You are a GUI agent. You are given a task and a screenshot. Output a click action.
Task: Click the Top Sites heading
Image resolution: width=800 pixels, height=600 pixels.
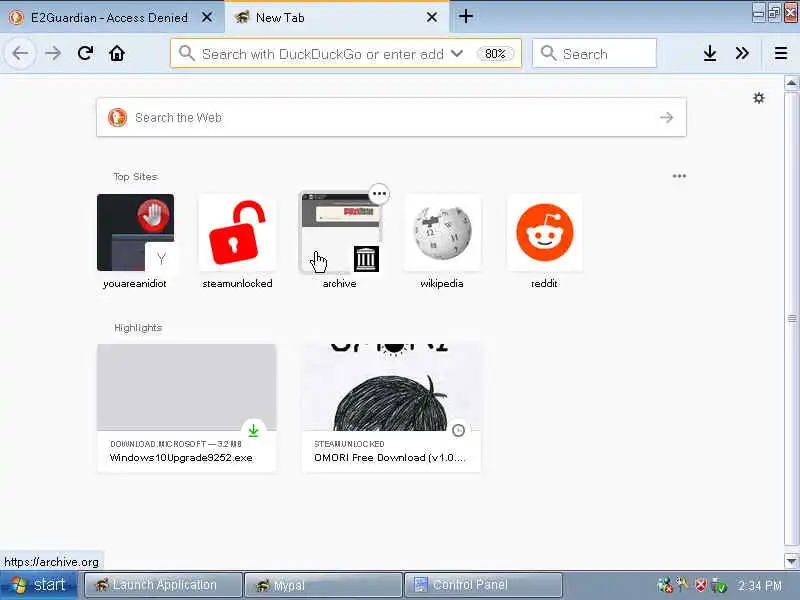(x=135, y=177)
